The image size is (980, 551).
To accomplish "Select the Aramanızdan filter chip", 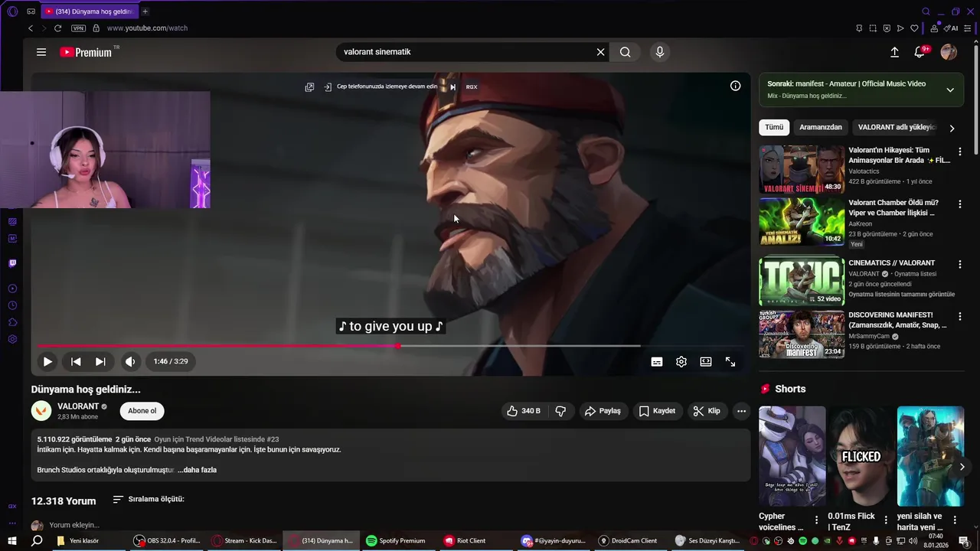I will click(821, 127).
